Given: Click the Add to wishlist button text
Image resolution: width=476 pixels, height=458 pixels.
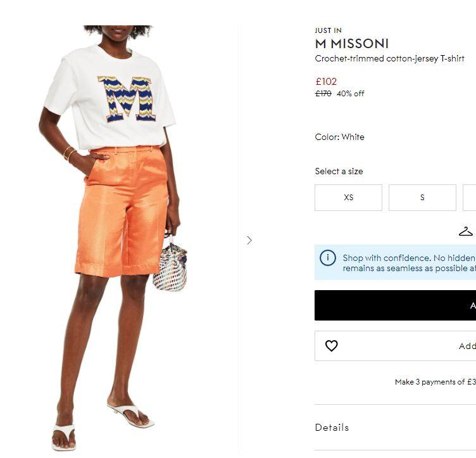Looking at the screenshot, I should tap(467, 346).
